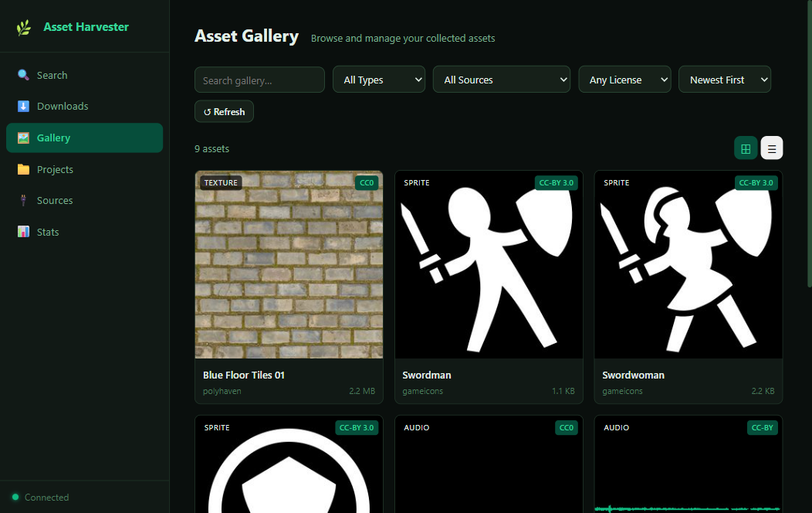Click the CC-BY 3.0 badge on shield card
812x513 pixels.
pyautogui.click(x=357, y=428)
